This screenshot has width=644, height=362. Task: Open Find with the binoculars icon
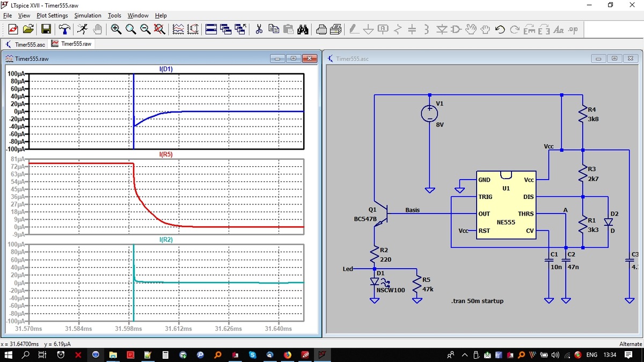pyautogui.click(x=303, y=29)
